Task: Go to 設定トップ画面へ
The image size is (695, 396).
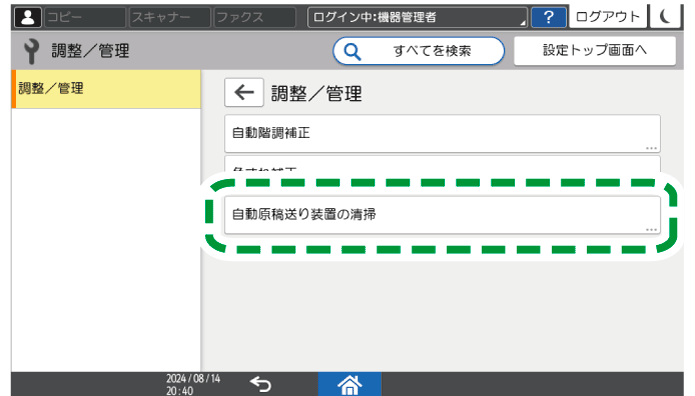Action: tap(595, 51)
